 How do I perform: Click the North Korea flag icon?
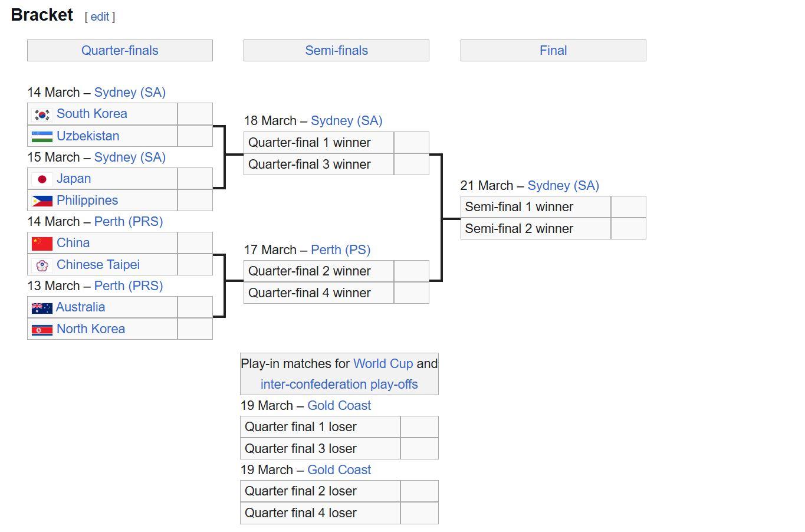42,329
